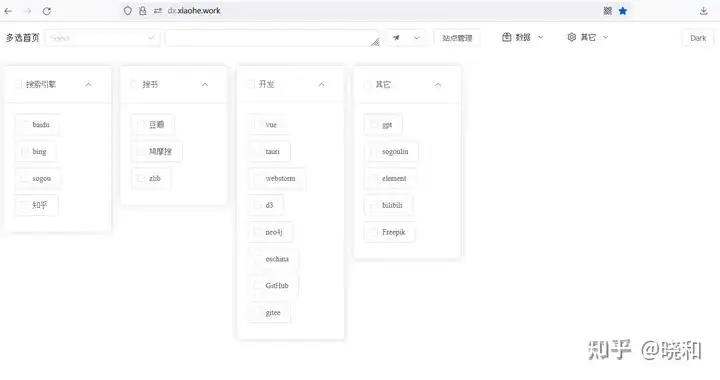Open the 数据 menu
This screenshot has width=720, height=380.
click(523, 37)
